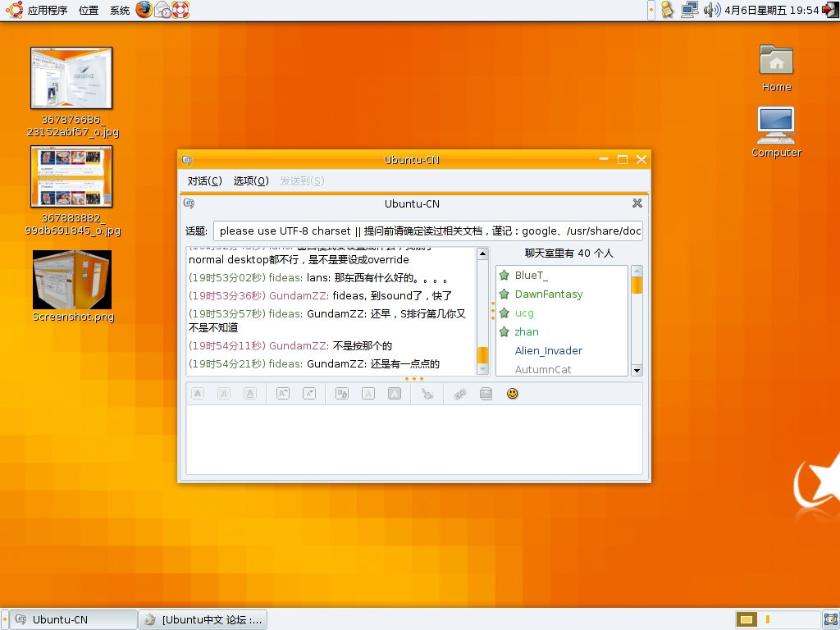This screenshot has height=630, width=840.
Task: Insert a link using the chain icon
Action: pos(459,394)
